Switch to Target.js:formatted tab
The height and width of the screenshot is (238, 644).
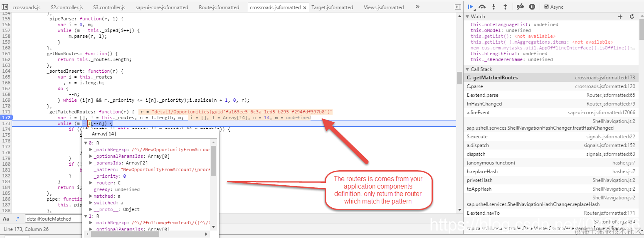tap(332, 7)
